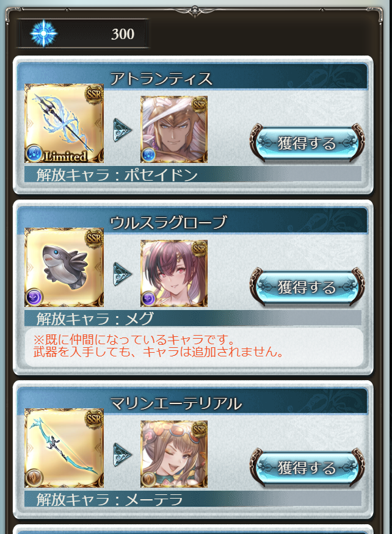Select the Poseidon character portrait

point(174,129)
